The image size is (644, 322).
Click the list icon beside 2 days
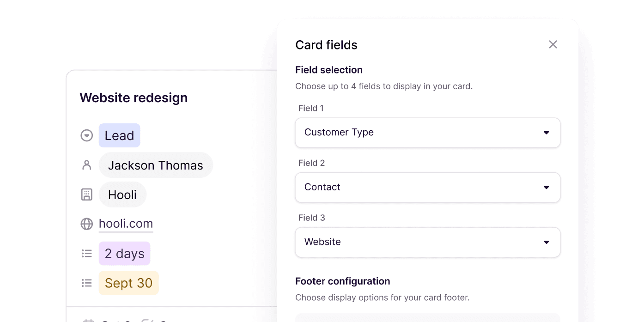click(86, 254)
